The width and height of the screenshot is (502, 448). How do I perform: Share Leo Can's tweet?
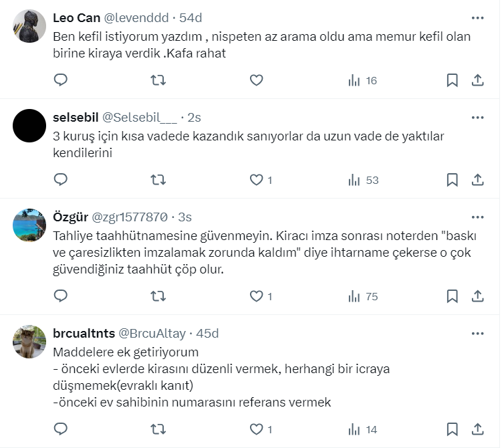[x=477, y=80]
